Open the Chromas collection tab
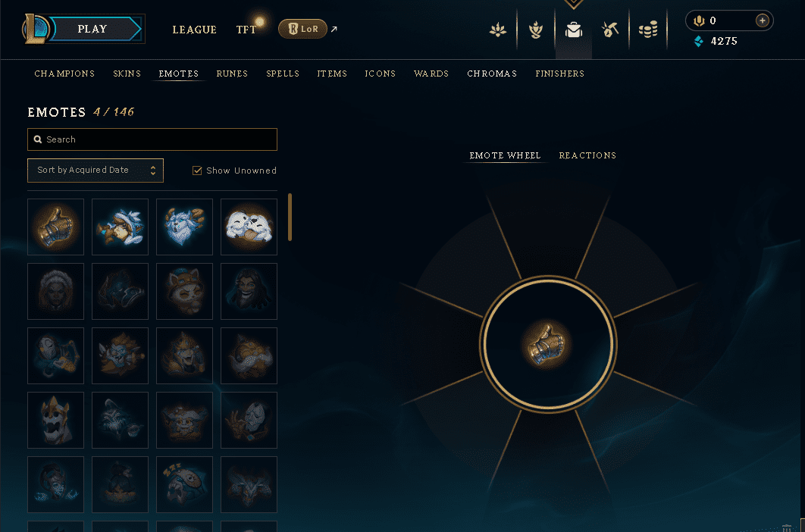The width and height of the screenshot is (805, 532). [x=492, y=74]
